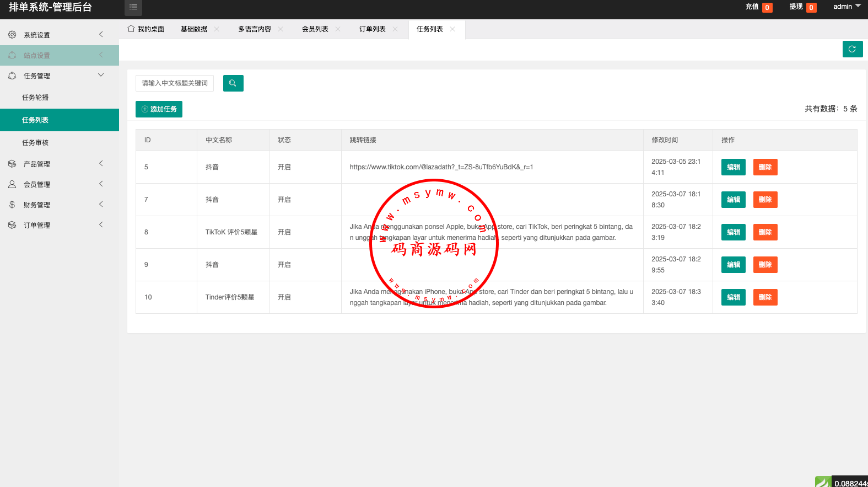Click the 财务管理 dollar icon
Viewport: 868px width, 487px height.
click(x=12, y=205)
